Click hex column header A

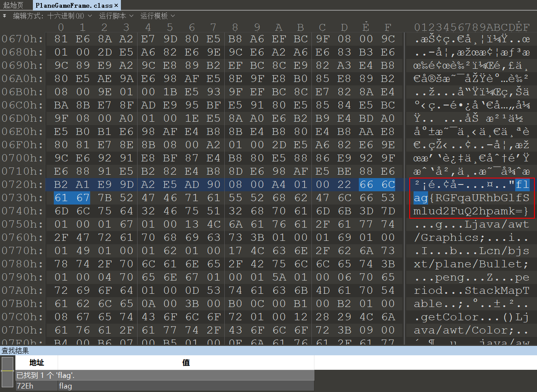(279, 27)
